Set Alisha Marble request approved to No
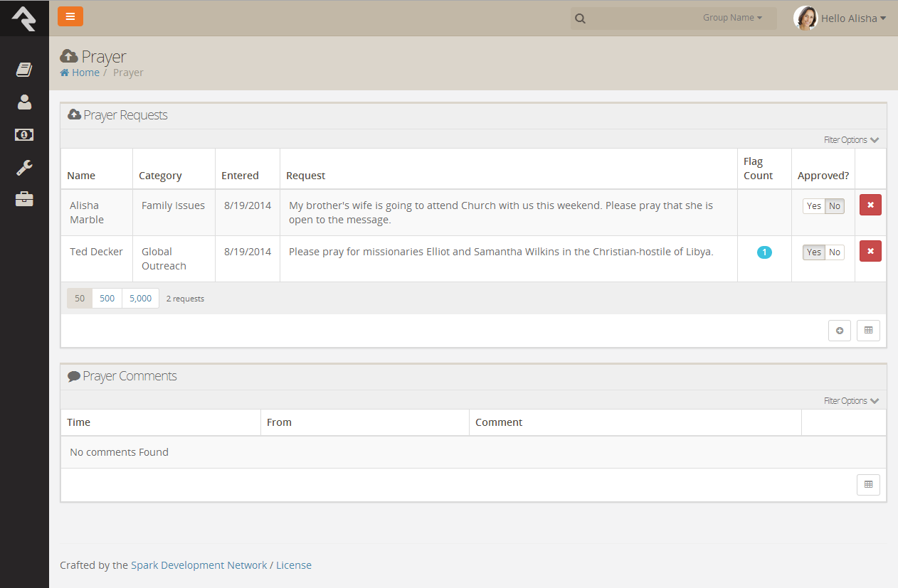This screenshot has height=588, width=898. pos(835,206)
